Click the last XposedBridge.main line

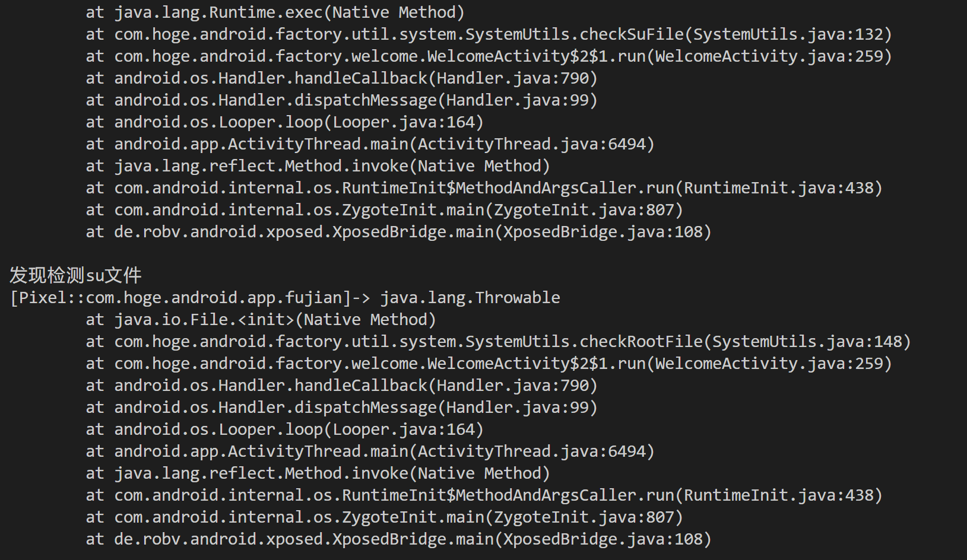pos(398,539)
